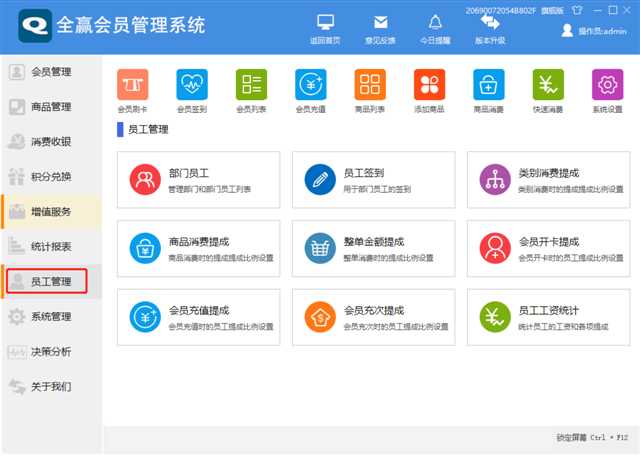Check 今日提醒 bell icon

435,22
